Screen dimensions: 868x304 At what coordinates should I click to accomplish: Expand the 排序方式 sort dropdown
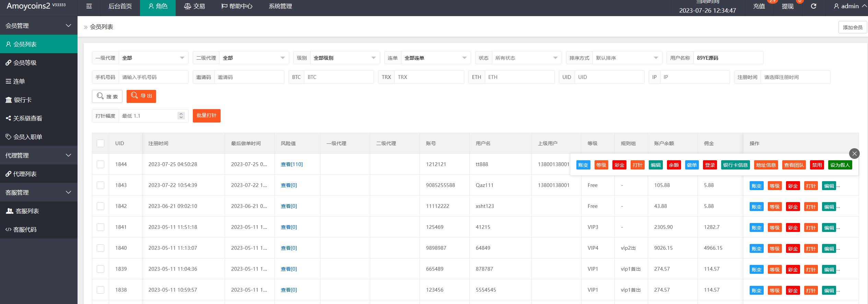[x=626, y=58]
